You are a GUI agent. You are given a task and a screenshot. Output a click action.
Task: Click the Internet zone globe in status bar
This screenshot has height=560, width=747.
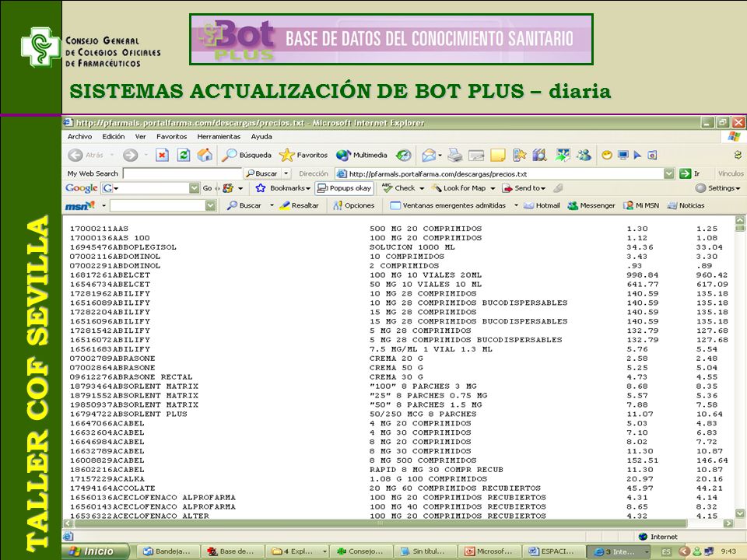click(x=643, y=537)
